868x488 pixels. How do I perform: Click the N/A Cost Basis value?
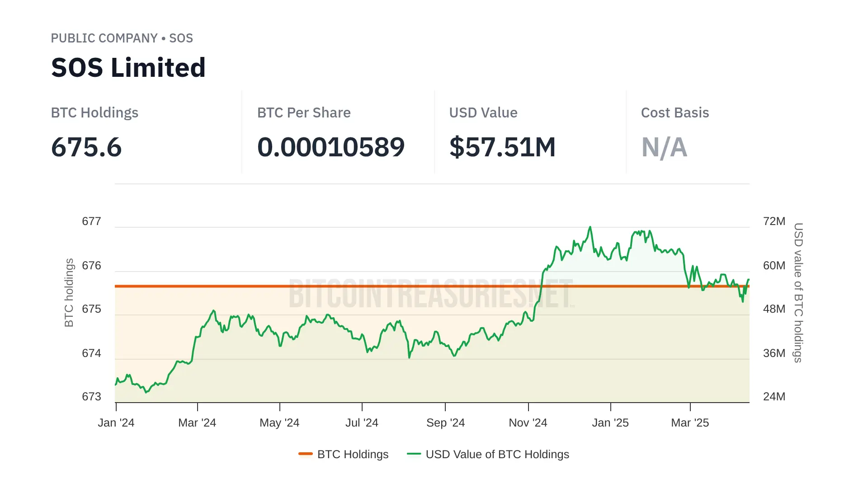pos(664,147)
